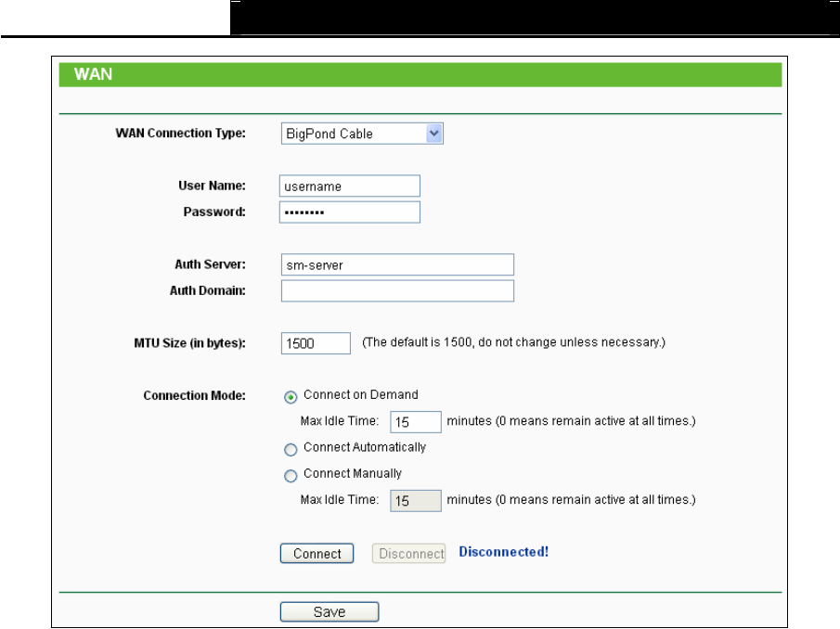Click the Save button
Image resolution: width=840 pixels, height=629 pixels.
tap(330, 612)
